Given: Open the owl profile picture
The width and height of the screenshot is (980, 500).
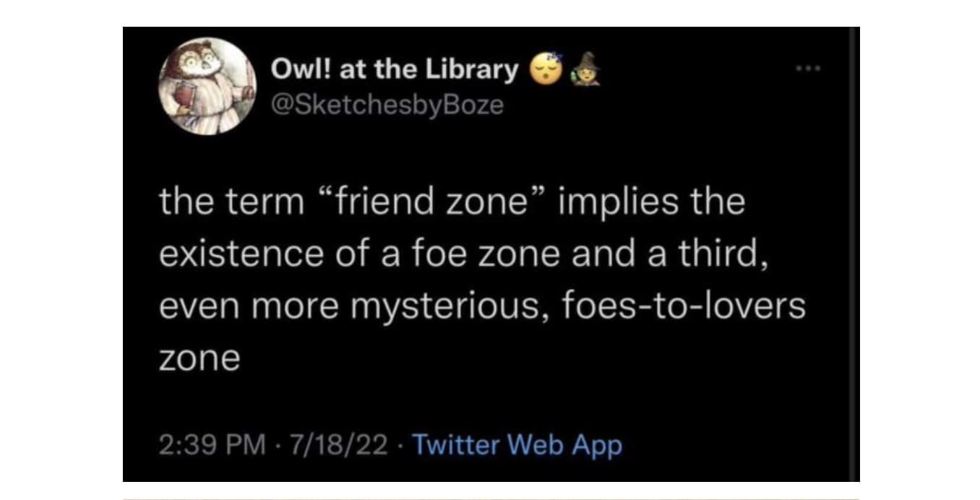Looking at the screenshot, I should coord(203,86).
